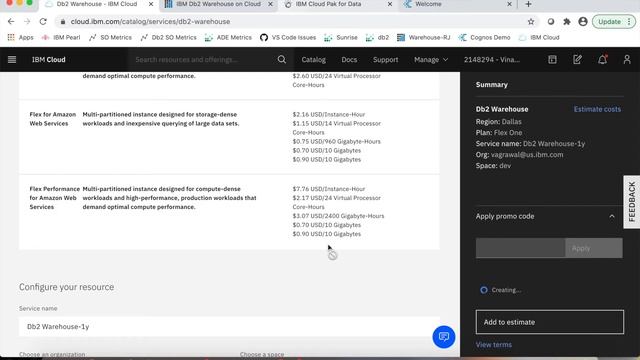Close the IBM Db2 Warehouse on Cloud tab
640x360 pixels.
point(270,4)
